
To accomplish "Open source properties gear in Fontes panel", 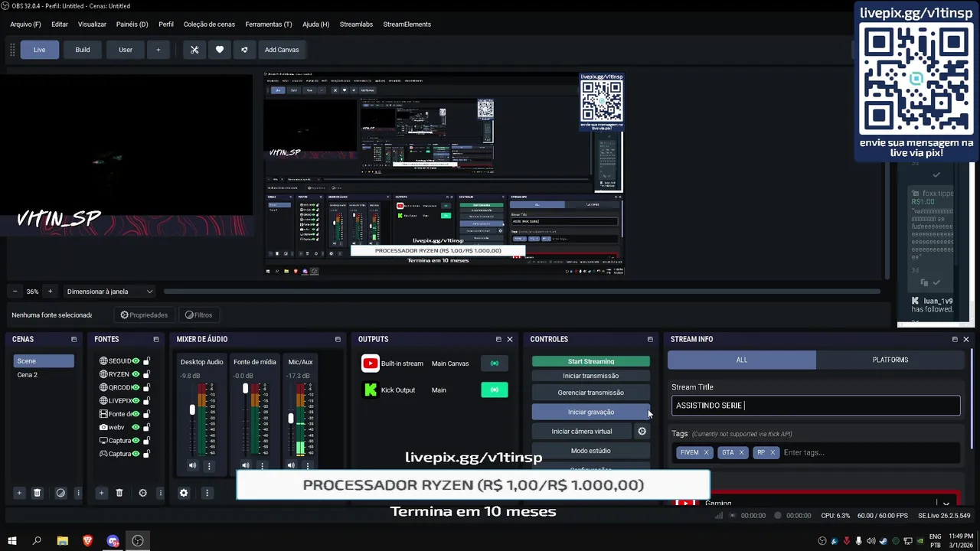I will pyautogui.click(x=142, y=493).
